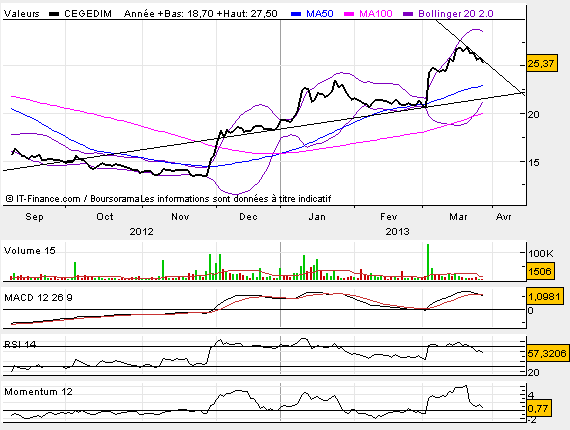570x430 pixels.
Task: Click the +Haut: 27,50 value
Action: coord(246,14)
